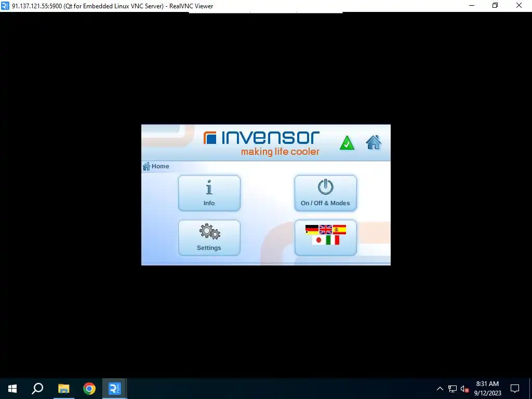Minimize the RealVNC Viewer window
The height and width of the screenshot is (399, 532).
[x=472, y=5]
